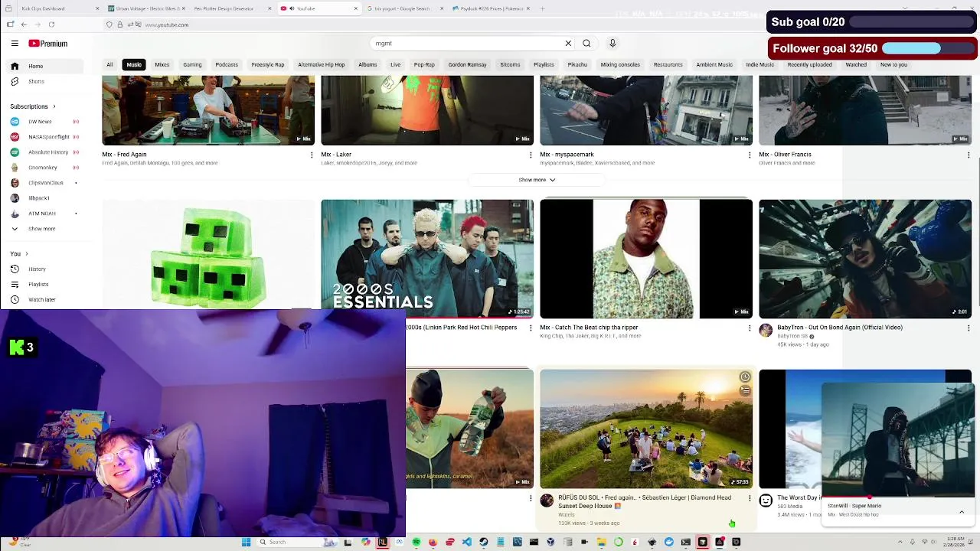Open options menu for BabyTron video
This screenshot has height=551, width=980.
click(969, 328)
